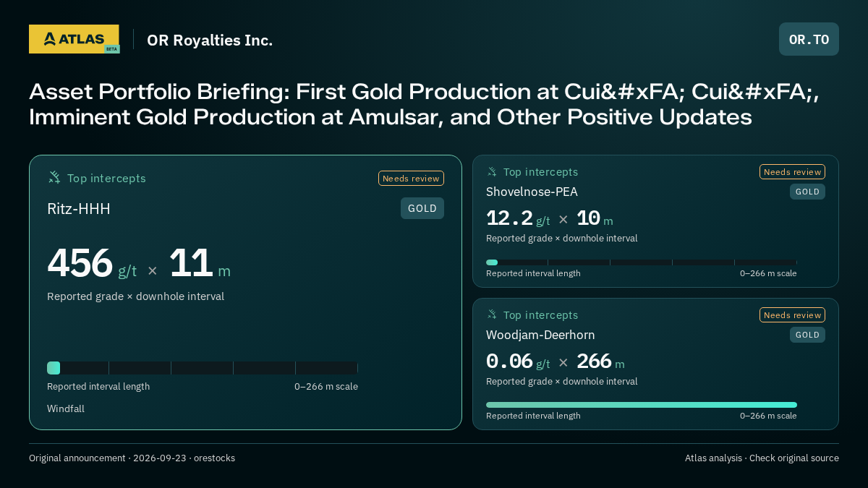Screen dimensions: 868x488
Task: Click the 11 m interval value
Action: coord(200,263)
